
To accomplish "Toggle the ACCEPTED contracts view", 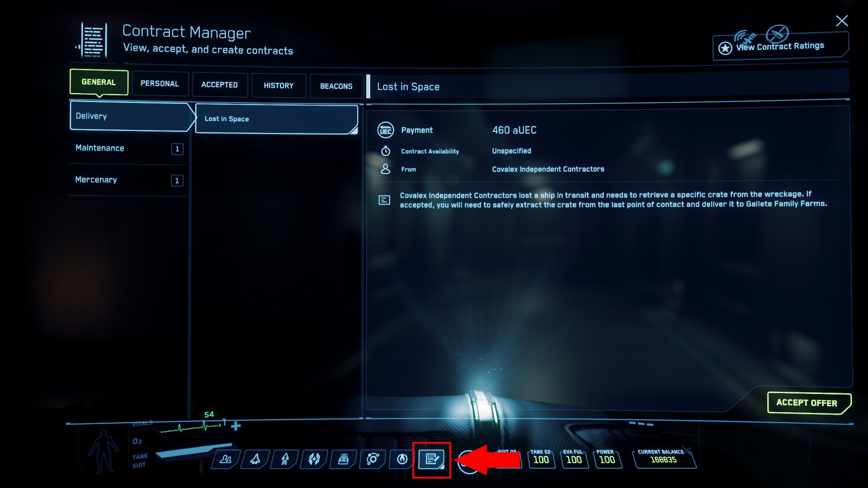I will coord(219,84).
